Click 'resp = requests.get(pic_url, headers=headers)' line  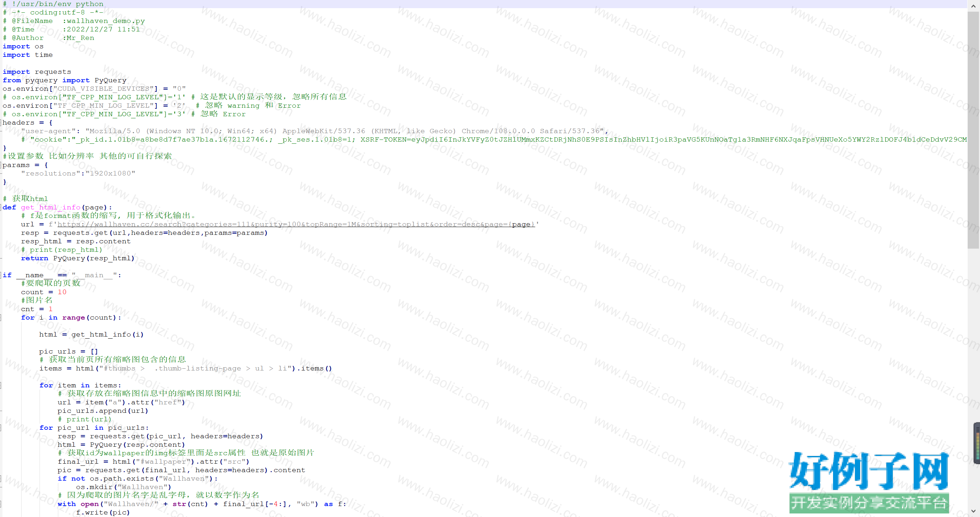click(160, 436)
